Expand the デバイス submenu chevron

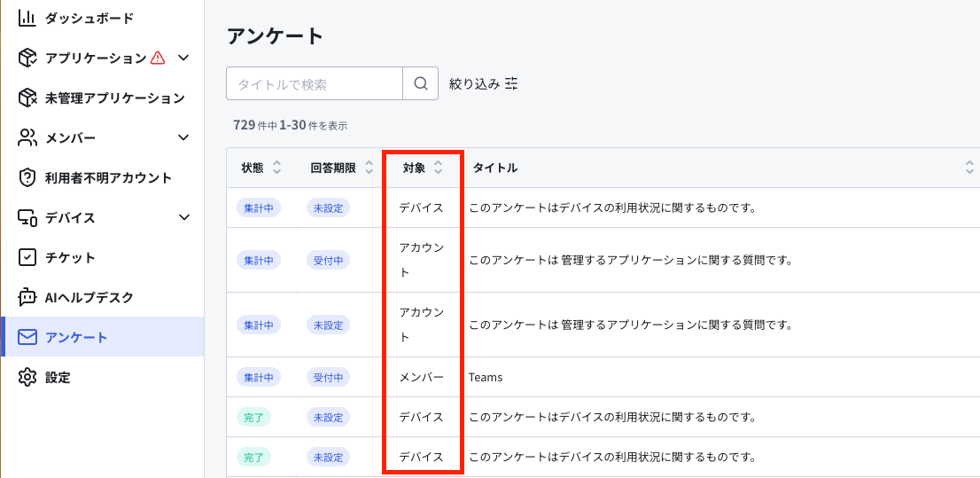click(x=183, y=218)
